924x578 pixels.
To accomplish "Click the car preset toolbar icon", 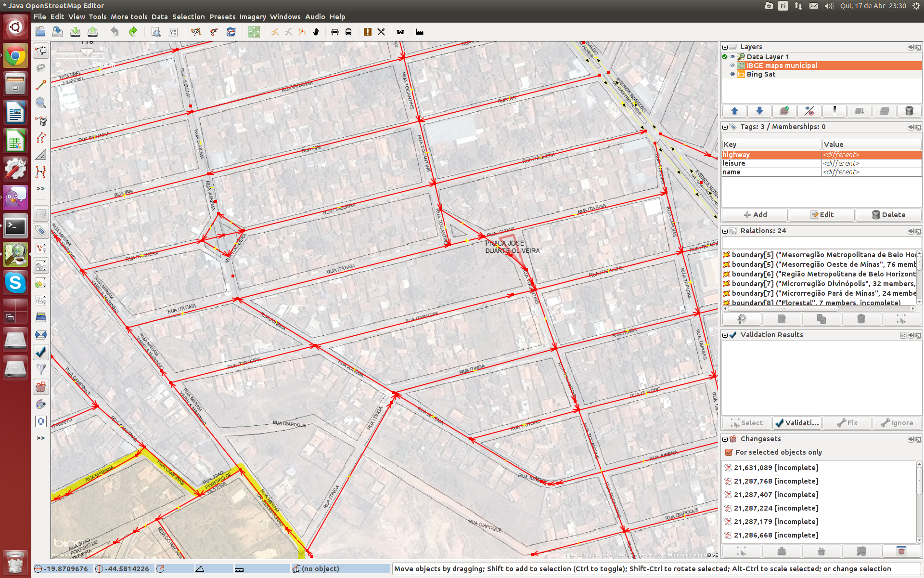I will (x=335, y=32).
